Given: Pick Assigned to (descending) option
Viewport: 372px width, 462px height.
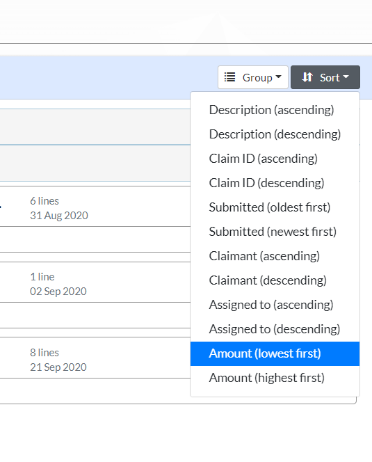Looking at the screenshot, I should click(275, 329).
